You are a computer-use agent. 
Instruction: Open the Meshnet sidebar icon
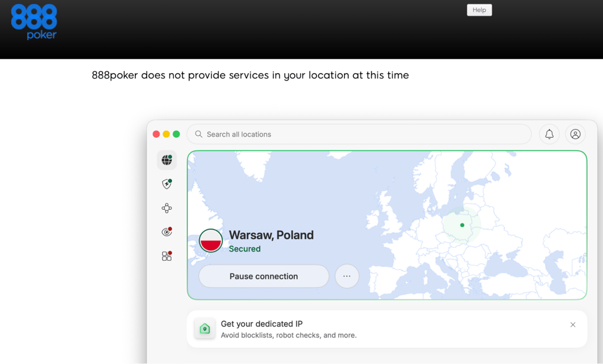click(x=167, y=208)
